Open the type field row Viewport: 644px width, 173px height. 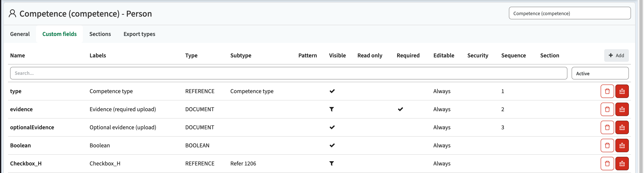click(320, 91)
